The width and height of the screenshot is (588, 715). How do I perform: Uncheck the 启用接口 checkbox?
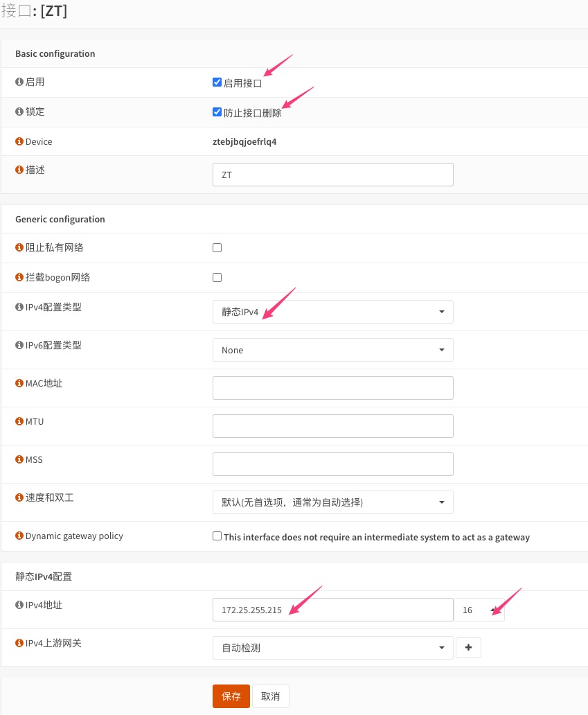click(217, 82)
